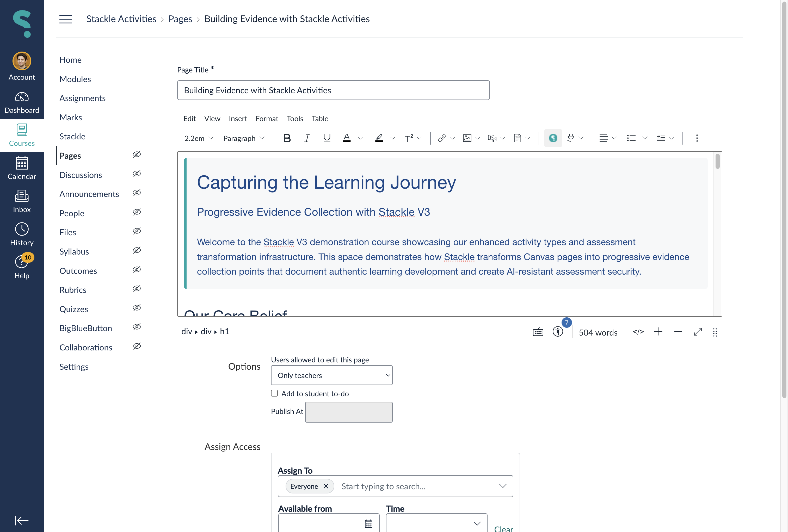Click the hidden eye icon beside Announcements
The width and height of the screenshot is (788, 532).
click(137, 193)
